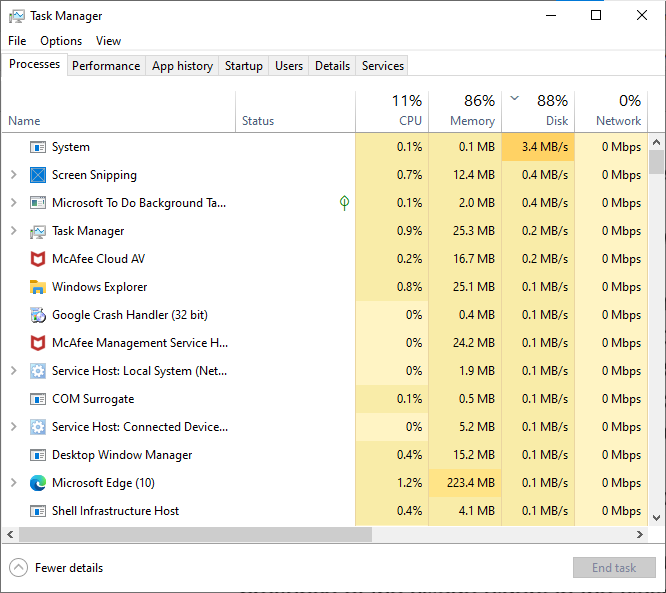Switch to the Details tab

click(333, 66)
